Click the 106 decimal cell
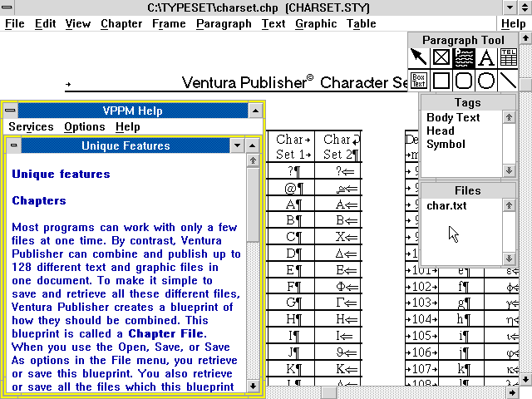The image size is (532, 399). pos(421,352)
